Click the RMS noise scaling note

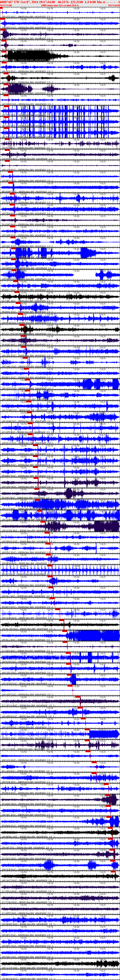point(60,5)
